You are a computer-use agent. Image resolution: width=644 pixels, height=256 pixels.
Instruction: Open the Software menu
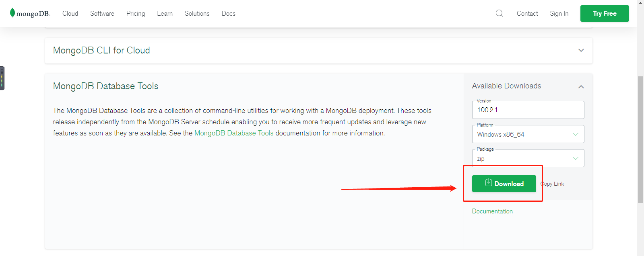[x=102, y=13]
